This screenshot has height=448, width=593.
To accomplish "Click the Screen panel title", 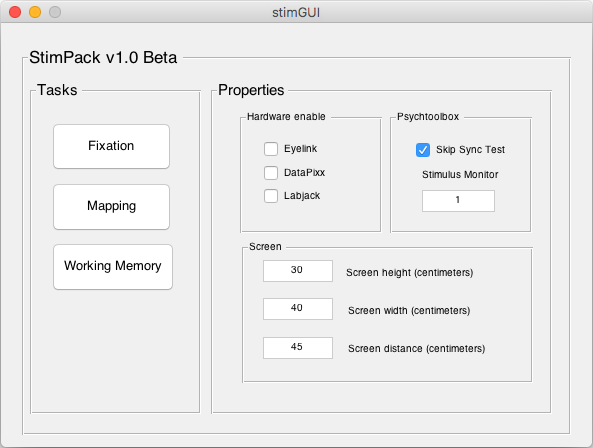I will 265,246.
